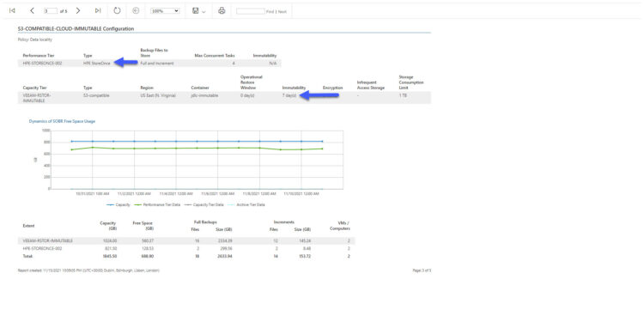The height and width of the screenshot is (328, 644).
Task: Advance to the next report page
Action: tap(78, 10)
